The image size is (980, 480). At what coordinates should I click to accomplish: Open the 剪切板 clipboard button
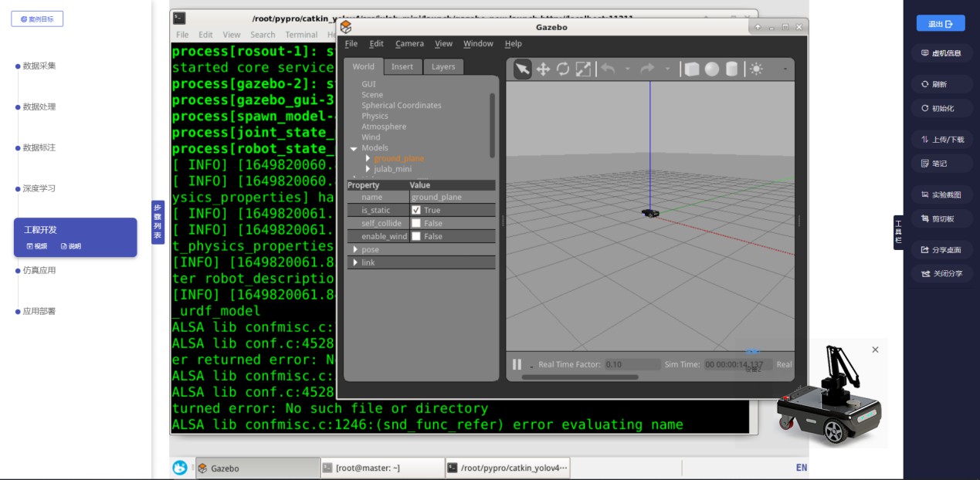pyautogui.click(x=941, y=218)
